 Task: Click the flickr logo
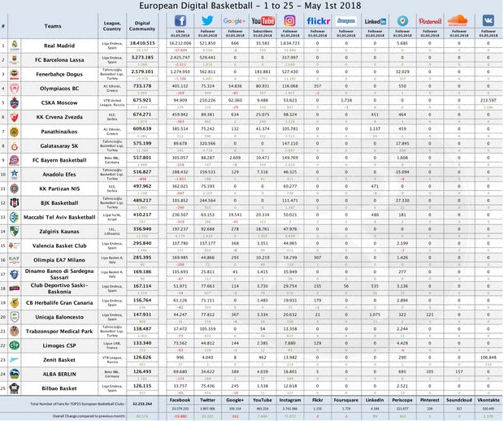[318, 21]
